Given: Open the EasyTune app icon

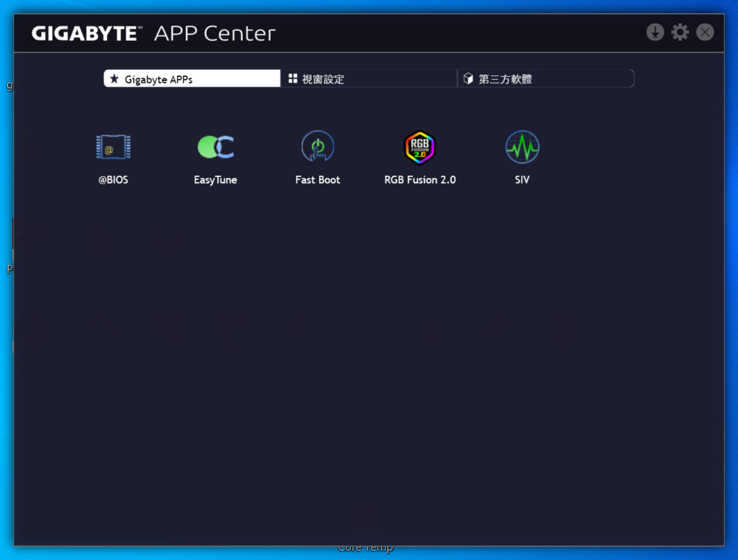Looking at the screenshot, I should 215,147.
